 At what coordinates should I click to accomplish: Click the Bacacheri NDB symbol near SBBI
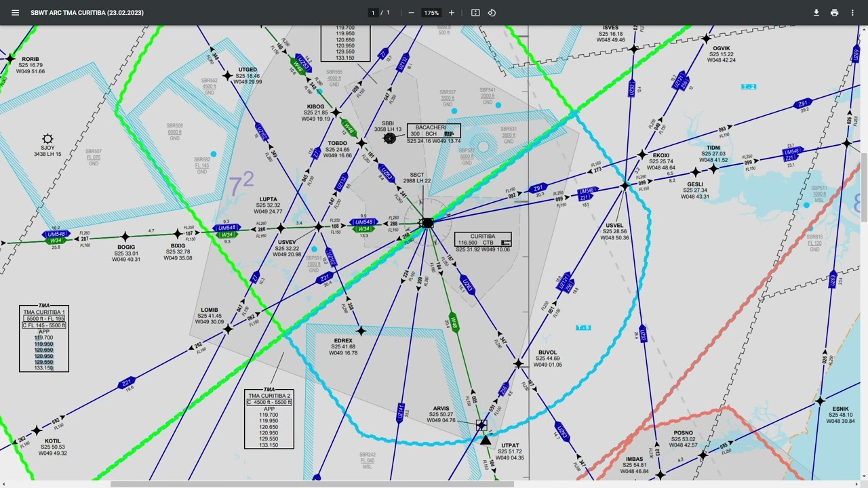point(389,138)
